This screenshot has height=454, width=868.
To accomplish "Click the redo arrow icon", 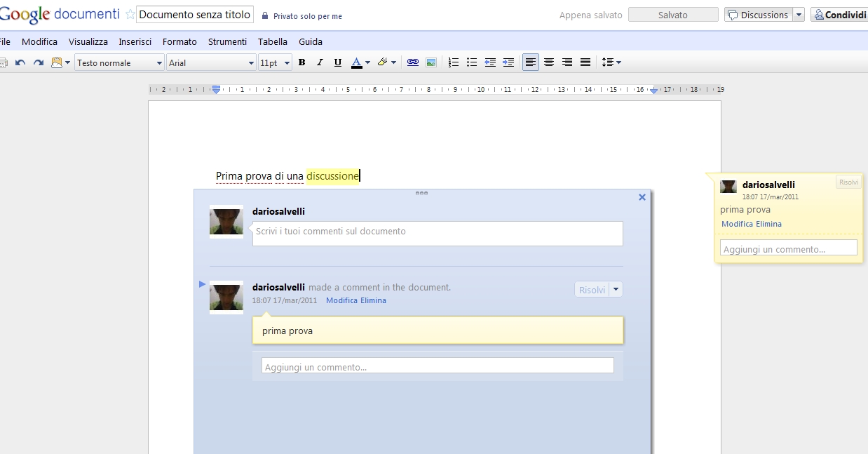I will [39, 62].
